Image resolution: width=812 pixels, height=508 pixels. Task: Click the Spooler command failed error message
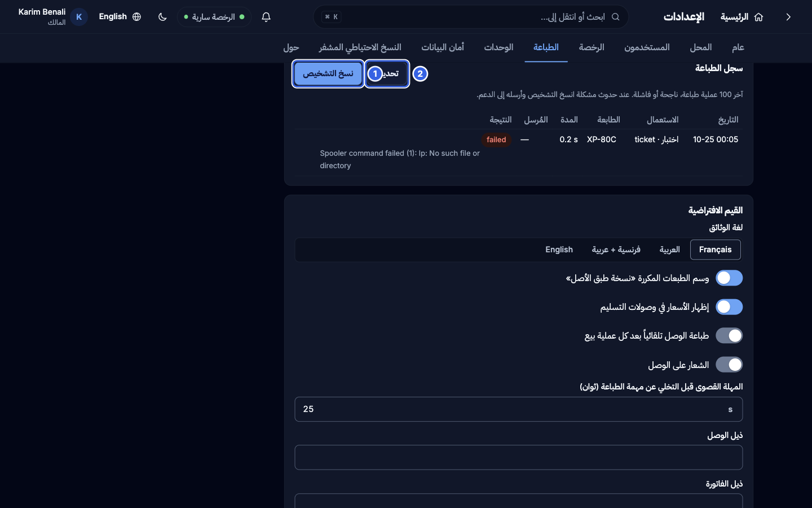tap(400, 159)
